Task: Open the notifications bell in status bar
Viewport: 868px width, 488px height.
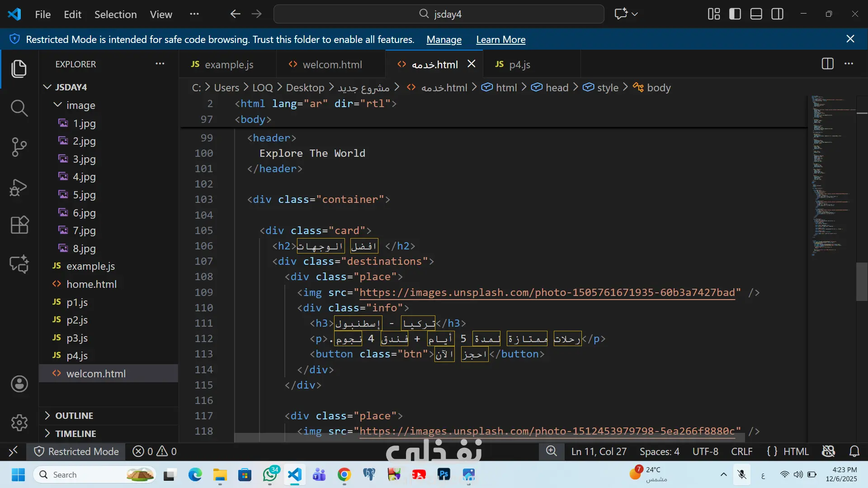Action: tap(854, 451)
